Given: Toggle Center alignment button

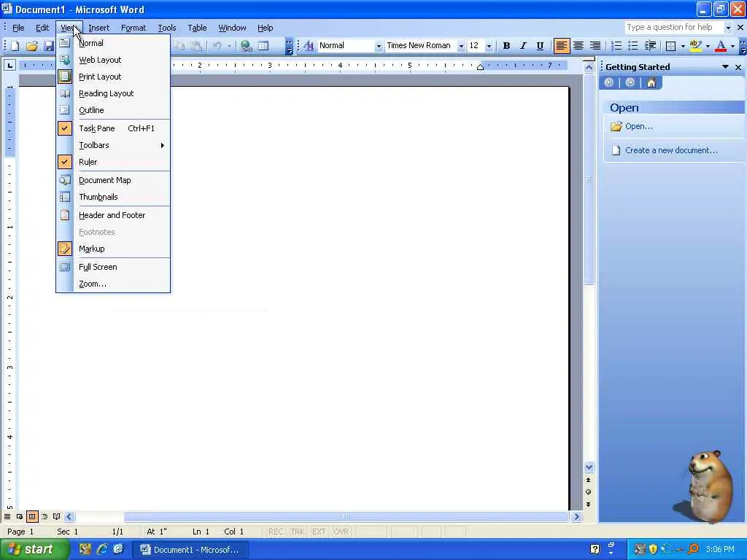Looking at the screenshot, I should (578, 46).
